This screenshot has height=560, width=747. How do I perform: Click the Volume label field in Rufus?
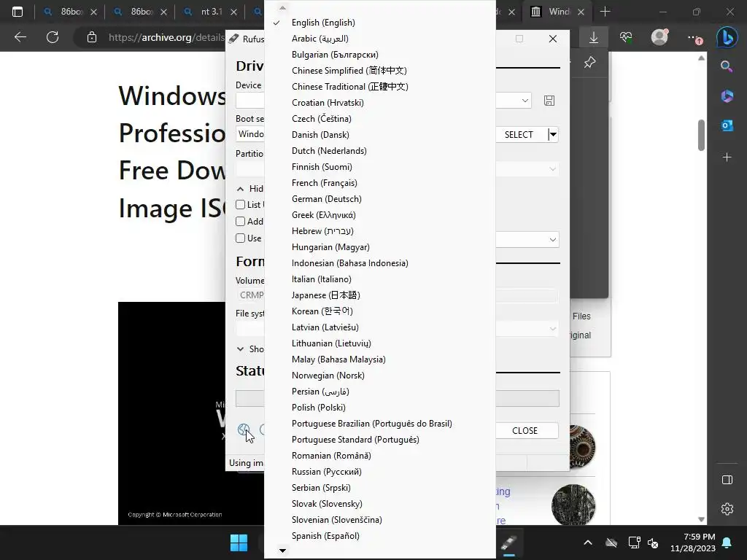pyautogui.click(x=249, y=295)
